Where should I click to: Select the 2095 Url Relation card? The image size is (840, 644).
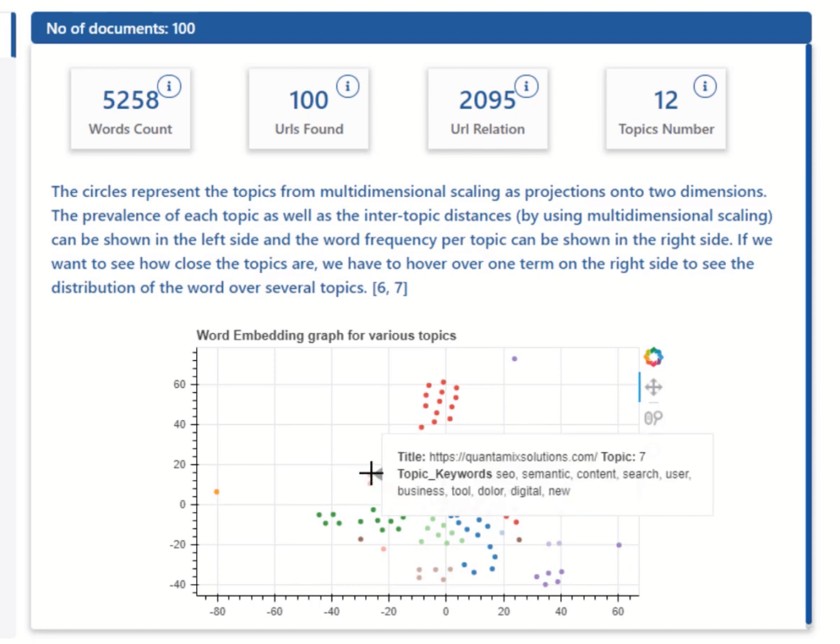487,109
